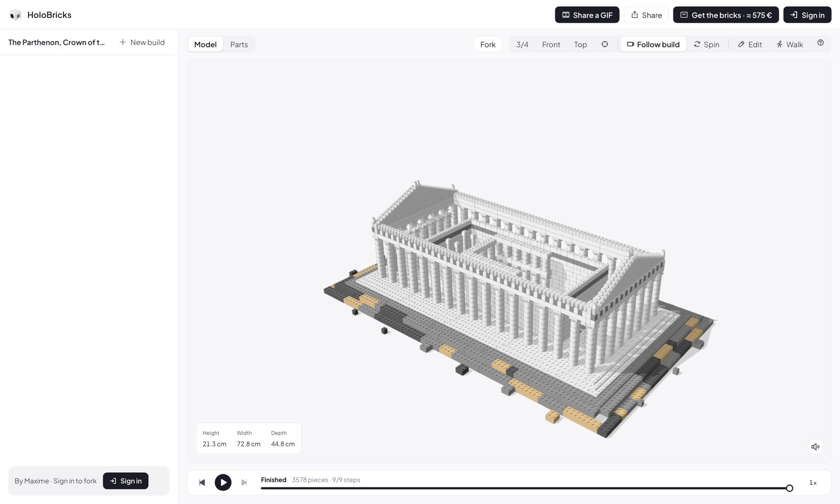
Task: Select the 3/4 camera view
Action: click(522, 44)
